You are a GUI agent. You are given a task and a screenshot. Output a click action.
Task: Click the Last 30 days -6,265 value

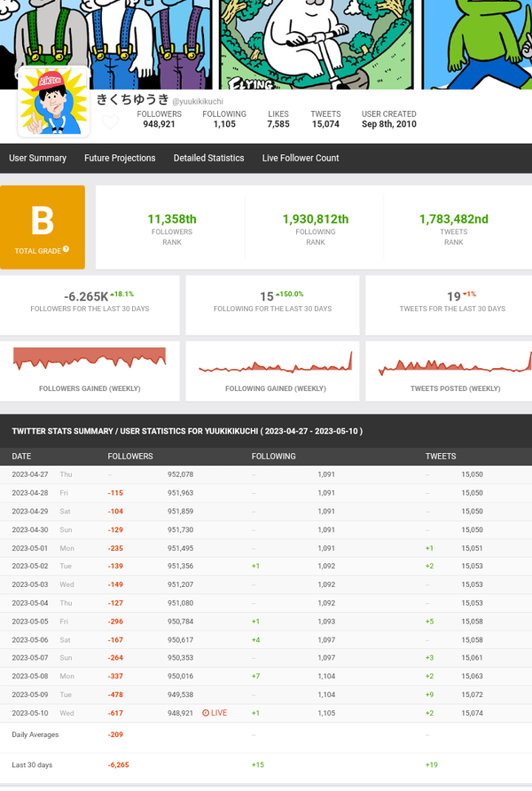click(119, 764)
